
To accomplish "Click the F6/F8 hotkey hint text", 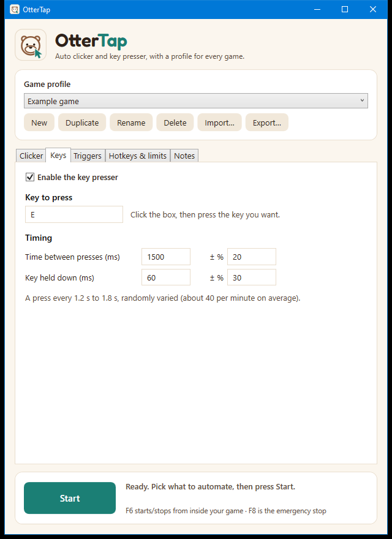I will click(x=226, y=511).
